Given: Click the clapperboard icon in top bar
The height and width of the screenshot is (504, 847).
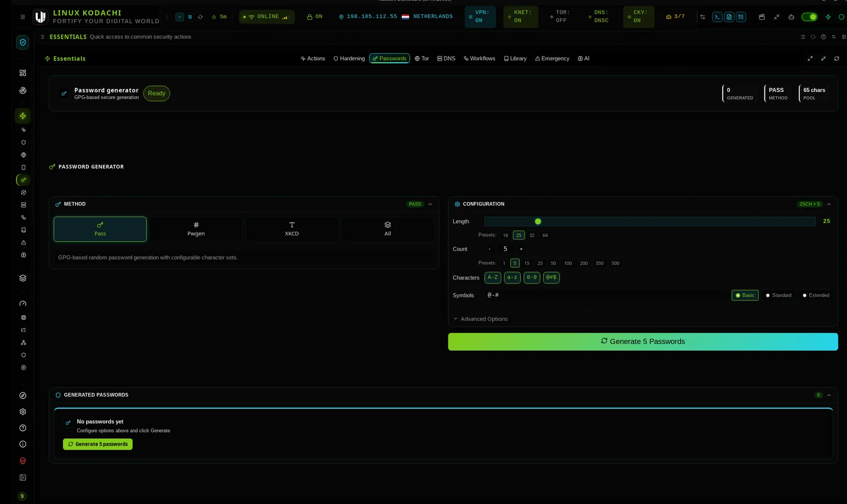Looking at the screenshot, I should click(762, 17).
